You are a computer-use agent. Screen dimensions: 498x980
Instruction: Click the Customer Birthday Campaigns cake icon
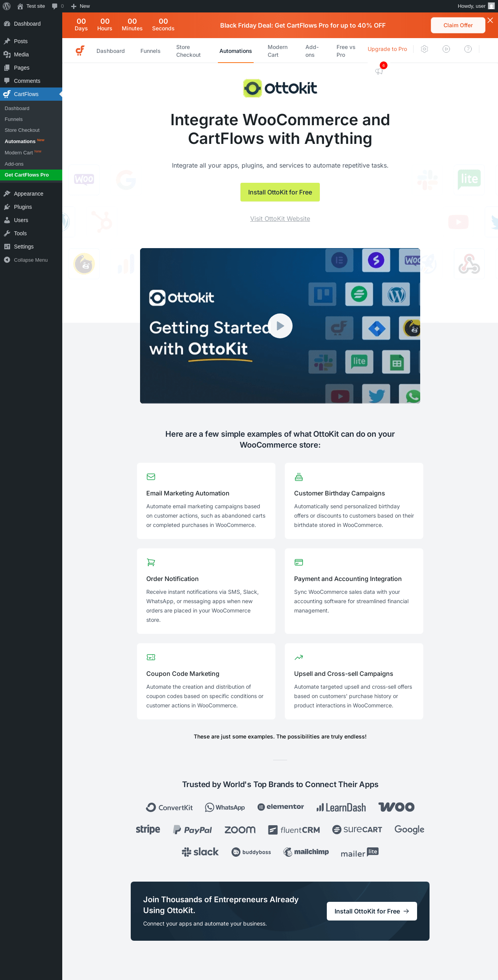click(x=299, y=477)
